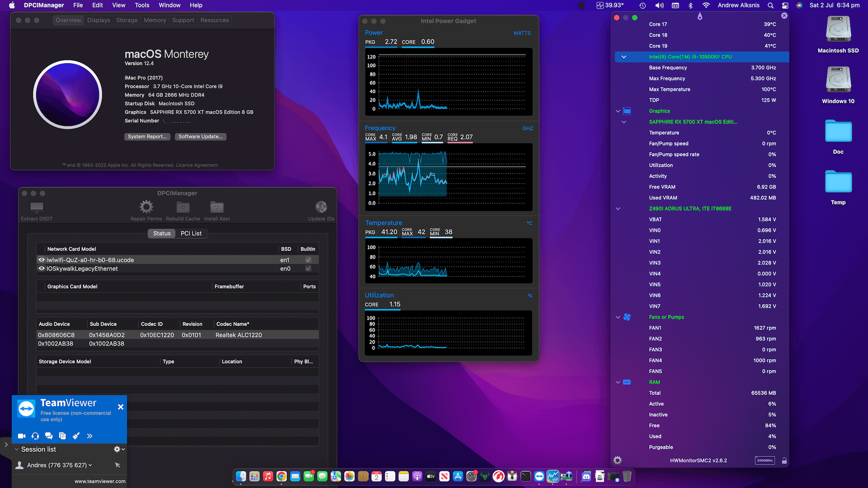The image size is (868, 488).
Task: Select audio device row 0x1002AB38
Action: (x=178, y=343)
